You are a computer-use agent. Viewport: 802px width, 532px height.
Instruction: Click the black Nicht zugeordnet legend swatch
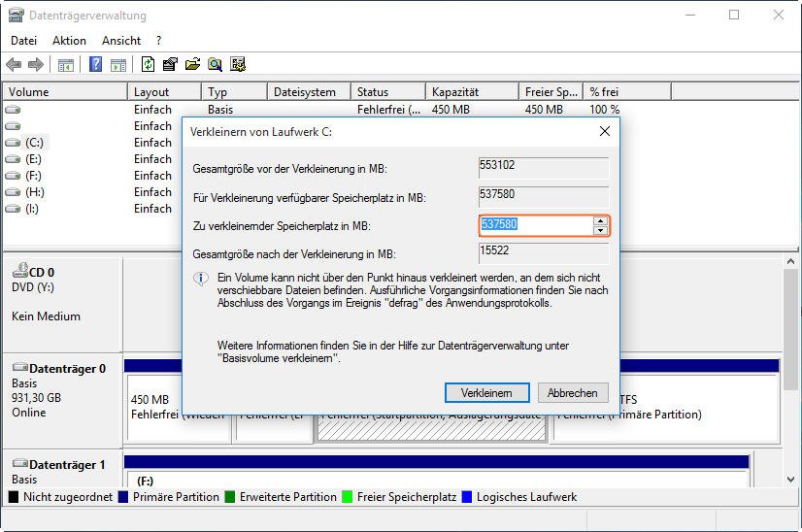(14, 497)
